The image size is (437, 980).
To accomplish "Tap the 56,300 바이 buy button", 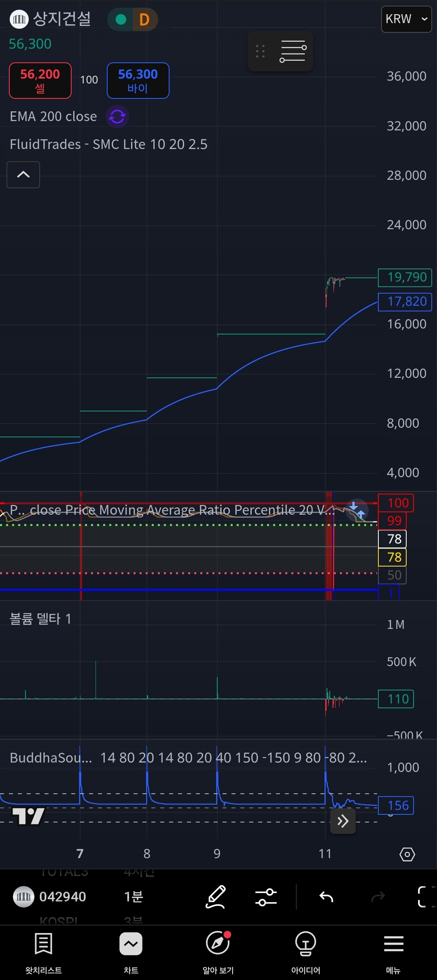I will click(138, 80).
